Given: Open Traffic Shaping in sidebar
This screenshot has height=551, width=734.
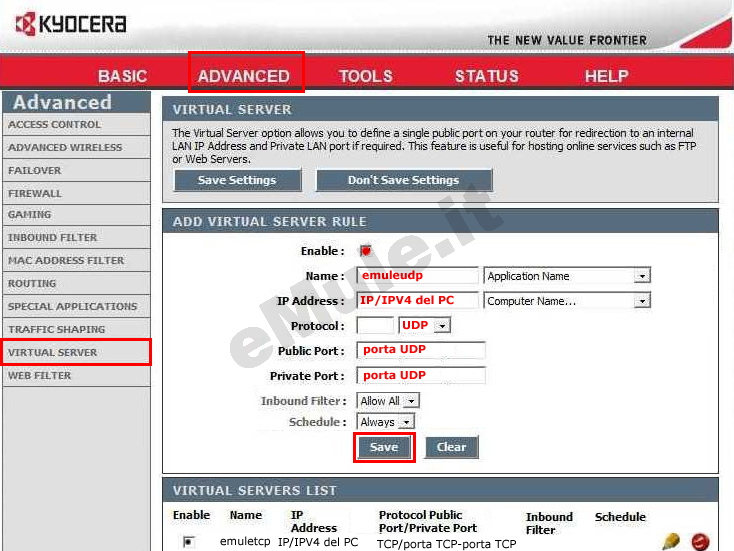Looking at the screenshot, I should pyautogui.click(x=76, y=329).
